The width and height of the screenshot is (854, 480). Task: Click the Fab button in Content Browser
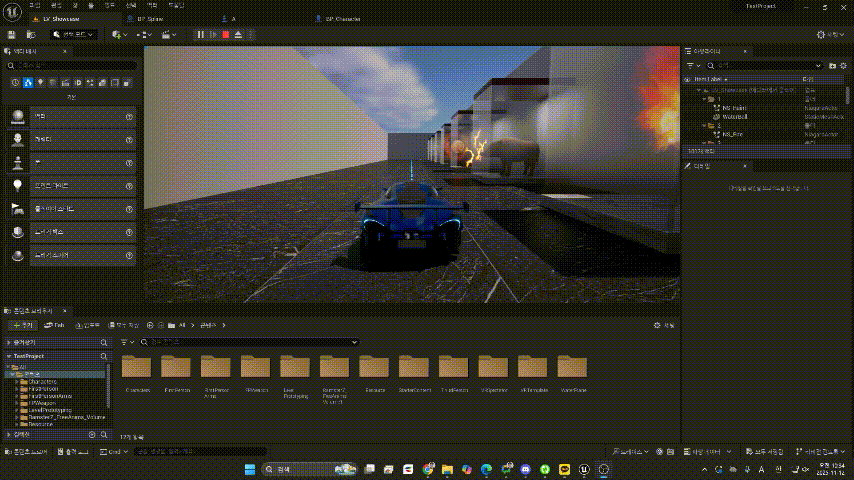pyautogui.click(x=54, y=325)
